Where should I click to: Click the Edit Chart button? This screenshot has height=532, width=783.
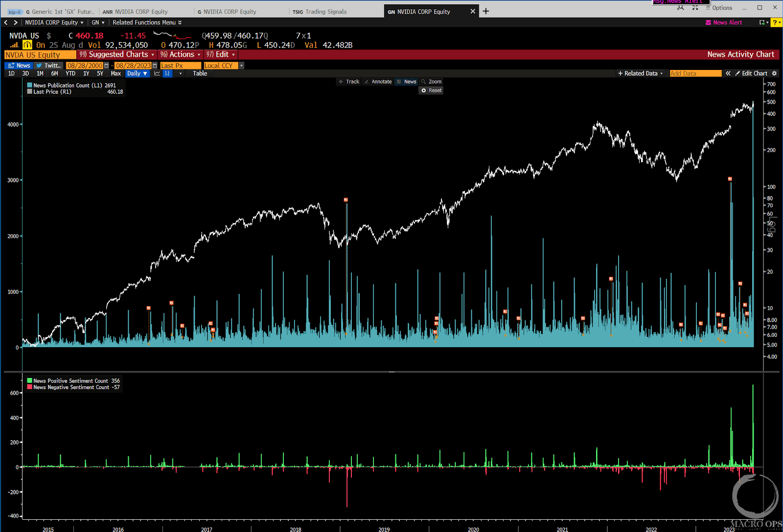751,73
